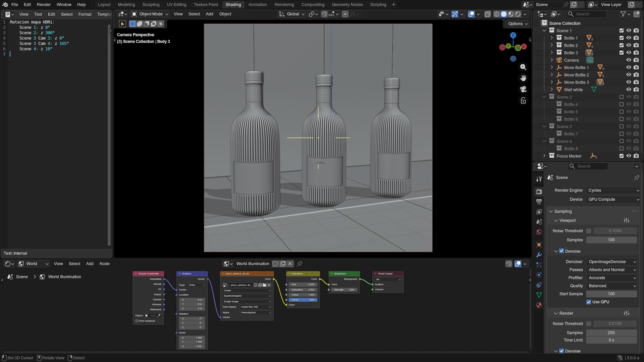Click the pan hand viewport gizmo
The height and width of the screenshot is (362, 644).
523,78
